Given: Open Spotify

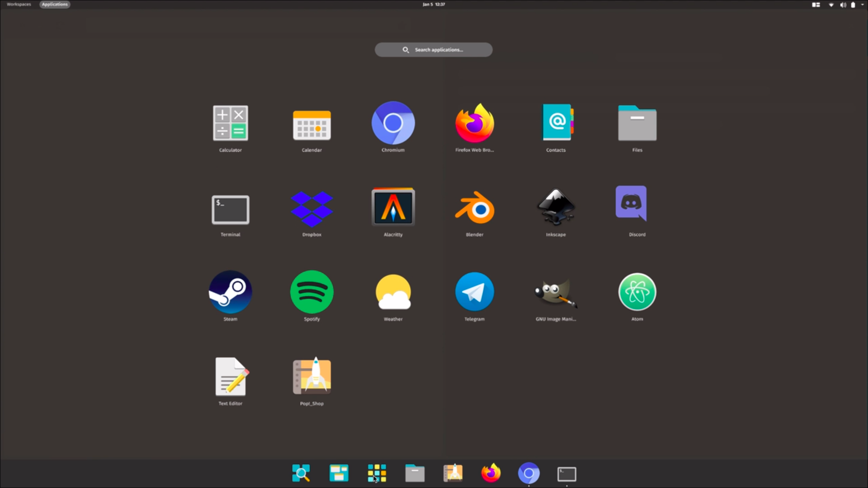Looking at the screenshot, I should [311, 292].
